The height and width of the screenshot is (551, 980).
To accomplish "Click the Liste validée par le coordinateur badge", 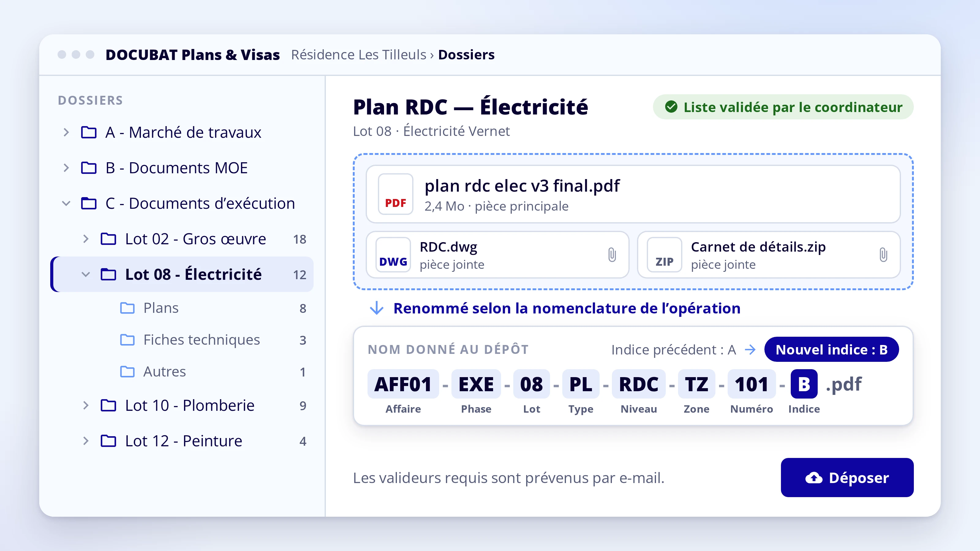I will point(783,107).
